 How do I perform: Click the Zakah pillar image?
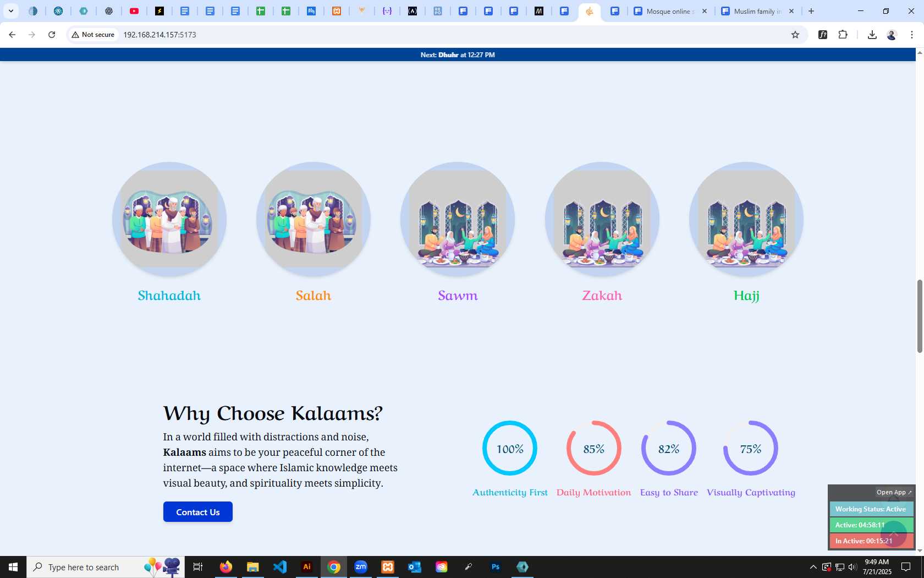pos(602,219)
